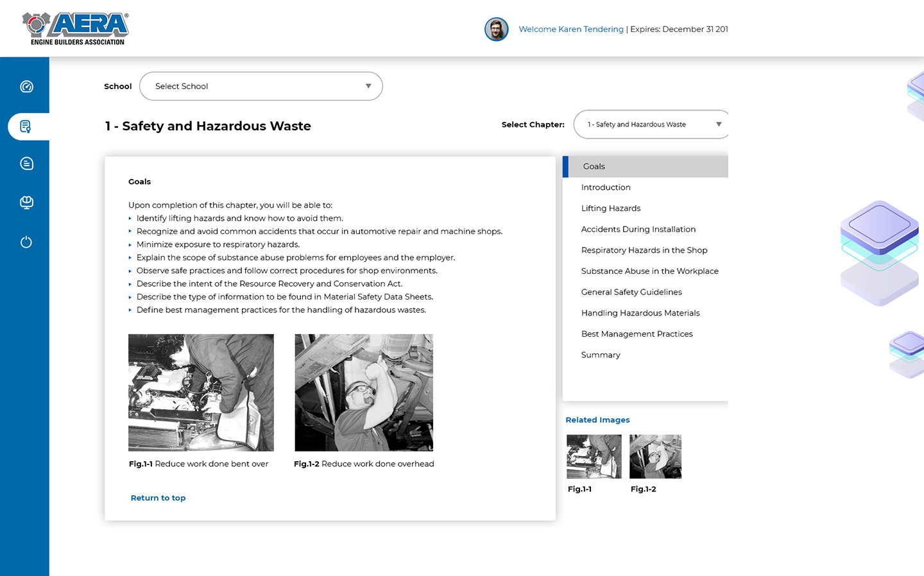Image resolution: width=924 pixels, height=576 pixels.
Task: Click the AERA Engine Builders logo
Action: tap(76, 29)
